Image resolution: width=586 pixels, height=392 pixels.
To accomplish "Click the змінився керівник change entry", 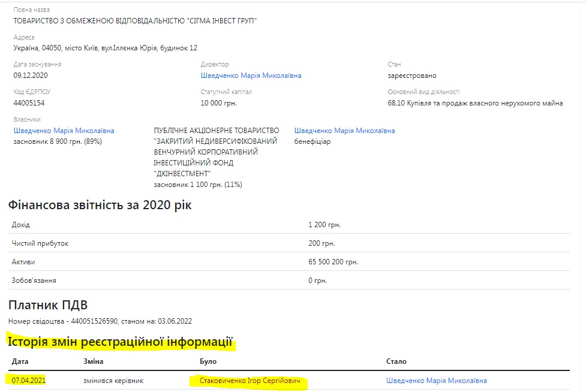I will 115,381.
